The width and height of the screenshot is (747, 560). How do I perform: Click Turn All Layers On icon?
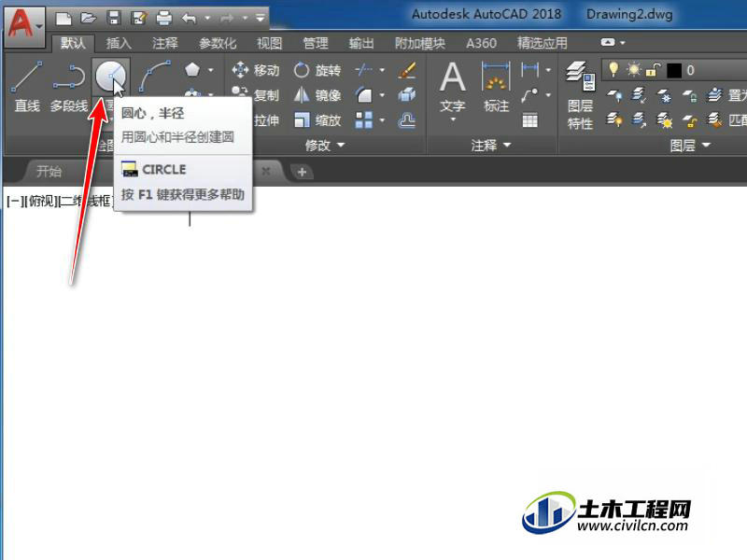point(614,120)
